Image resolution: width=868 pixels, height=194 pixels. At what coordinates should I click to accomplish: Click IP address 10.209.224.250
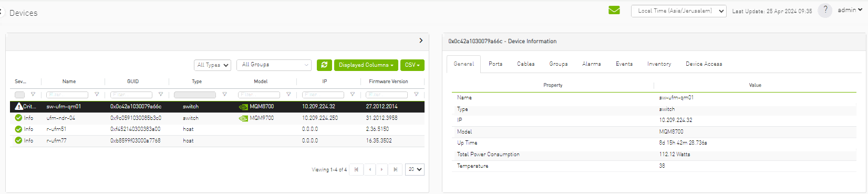click(320, 118)
